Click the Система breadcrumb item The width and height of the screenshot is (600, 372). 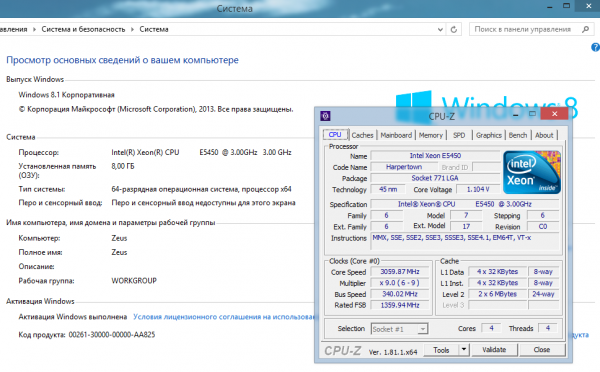pyautogui.click(x=154, y=29)
